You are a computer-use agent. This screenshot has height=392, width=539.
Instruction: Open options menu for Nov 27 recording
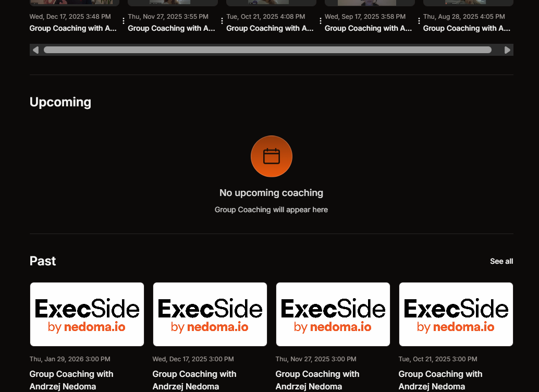(x=222, y=21)
